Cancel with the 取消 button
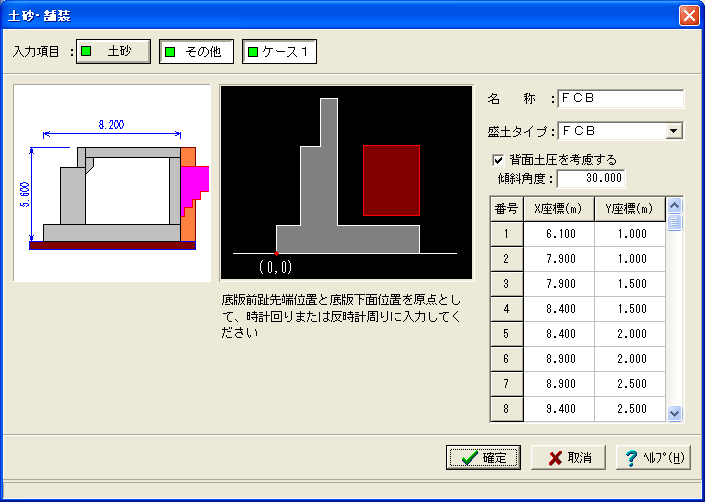The width and height of the screenshot is (705, 502). click(x=568, y=458)
